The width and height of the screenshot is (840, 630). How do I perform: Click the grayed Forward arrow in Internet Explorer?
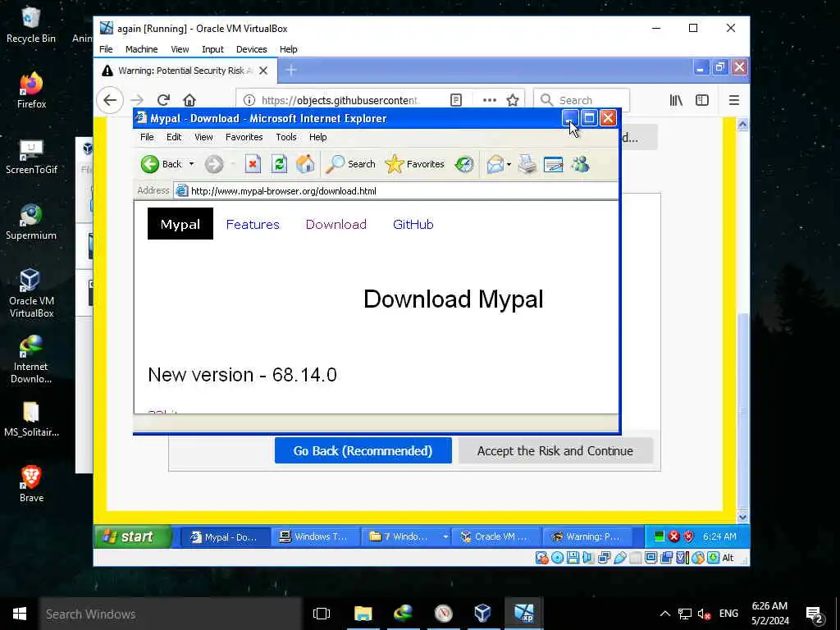coord(214,164)
